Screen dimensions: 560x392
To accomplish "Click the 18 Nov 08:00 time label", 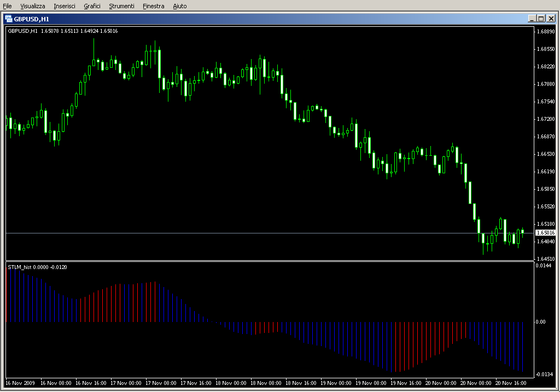I will (266, 383).
